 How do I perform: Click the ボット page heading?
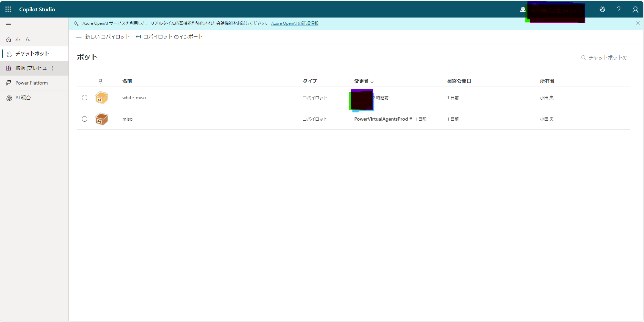point(87,57)
